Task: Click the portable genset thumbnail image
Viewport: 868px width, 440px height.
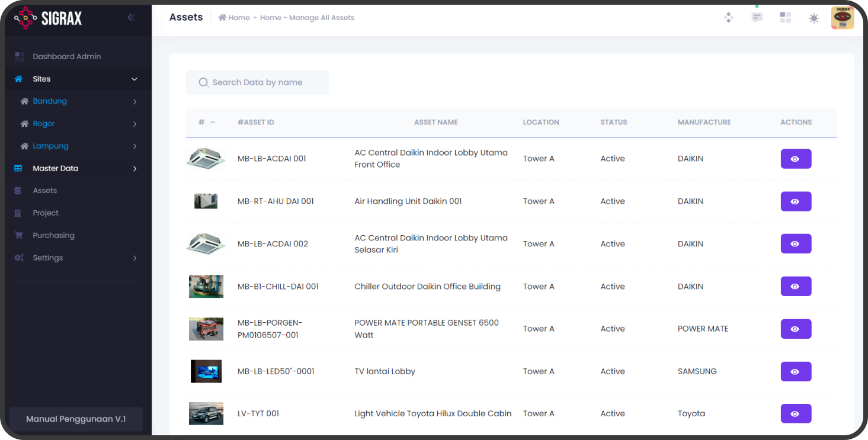Action: [x=206, y=329]
